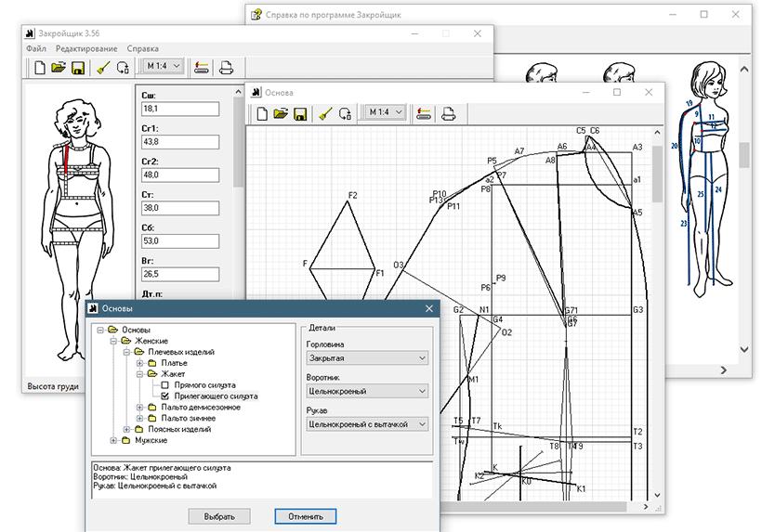Click the printer icon in Закройщик toolbar
The height and width of the screenshot is (532, 775).
(x=225, y=68)
